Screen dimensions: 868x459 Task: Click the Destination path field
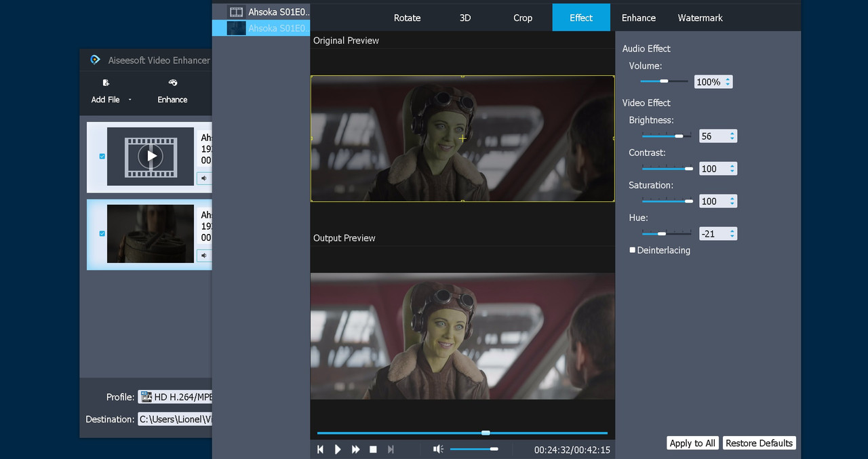point(175,419)
